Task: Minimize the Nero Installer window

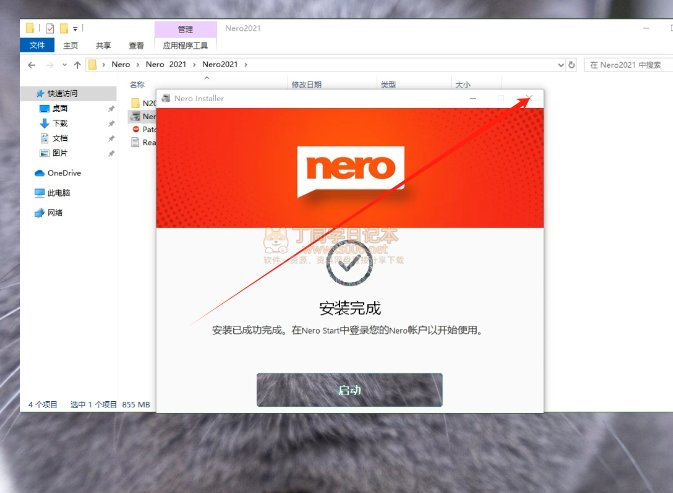Action: (473, 98)
